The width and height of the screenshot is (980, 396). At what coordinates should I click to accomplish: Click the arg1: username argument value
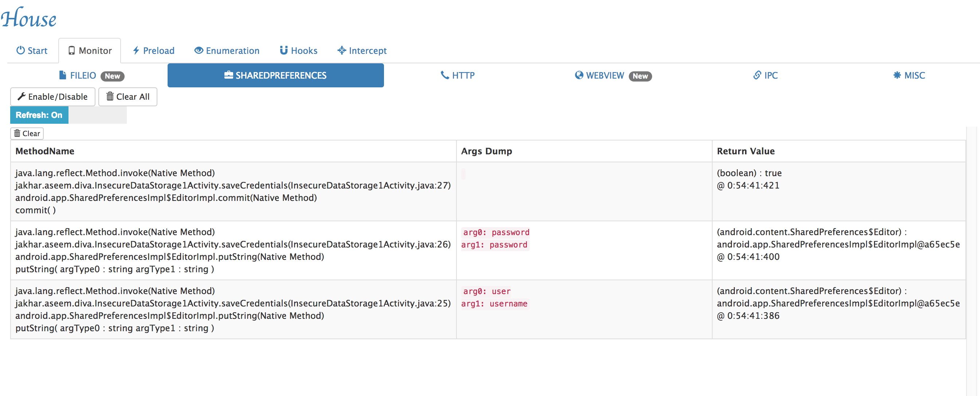(x=494, y=304)
